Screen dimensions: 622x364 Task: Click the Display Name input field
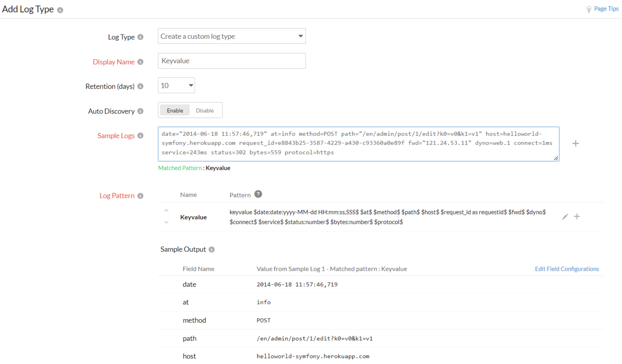coord(232,61)
